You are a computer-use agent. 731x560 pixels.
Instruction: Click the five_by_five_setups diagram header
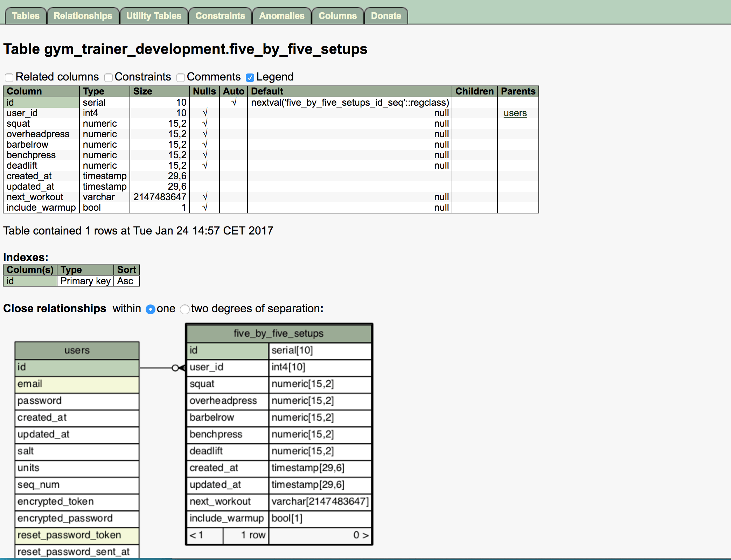[x=279, y=333]
